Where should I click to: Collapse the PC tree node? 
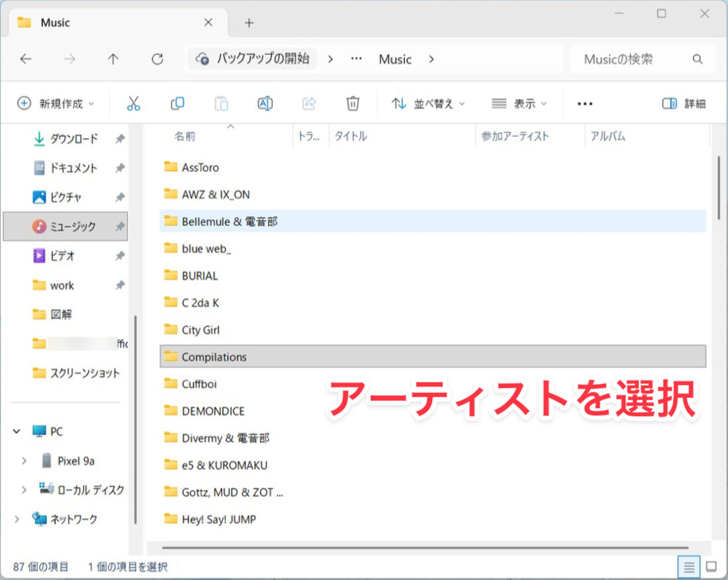[17, 432]
